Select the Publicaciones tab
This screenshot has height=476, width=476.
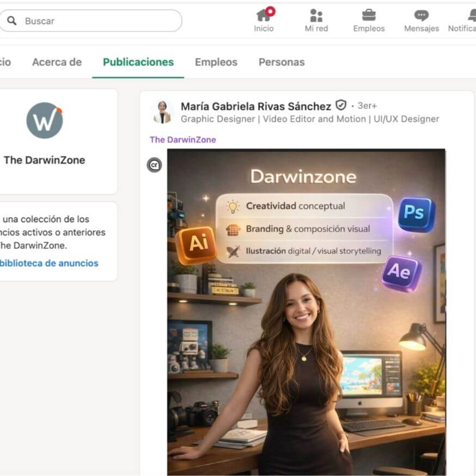coord(138,62)
